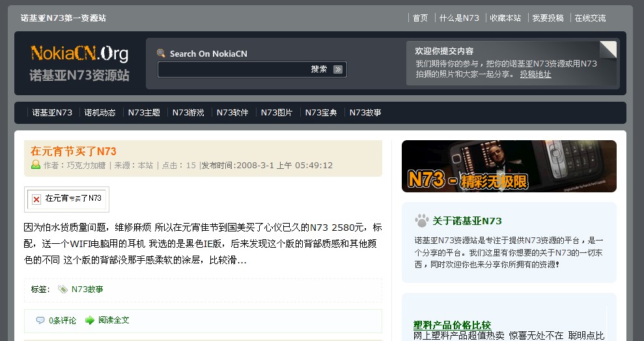Click the 欢迎你提交内容 heading
644x341 pixels.
[444, 51]
